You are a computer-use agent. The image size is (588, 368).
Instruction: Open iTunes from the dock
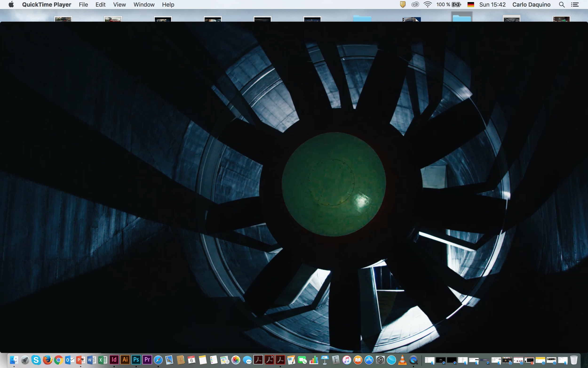pyautogui.click(x=347, y=360)
